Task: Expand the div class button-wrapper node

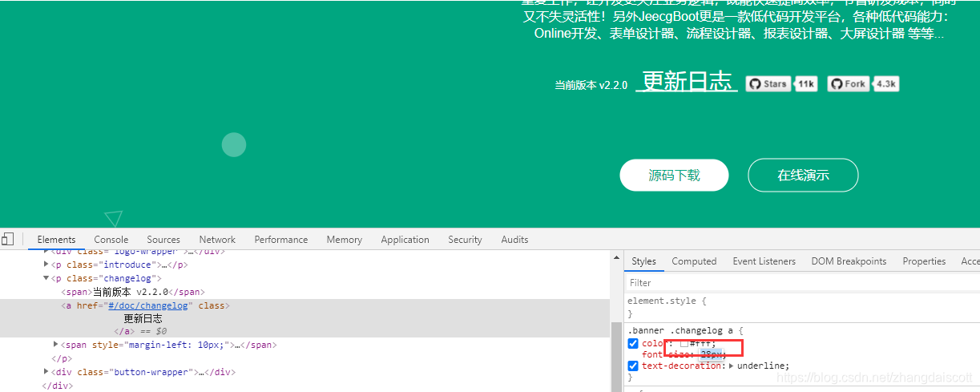Action: (46, 372)
